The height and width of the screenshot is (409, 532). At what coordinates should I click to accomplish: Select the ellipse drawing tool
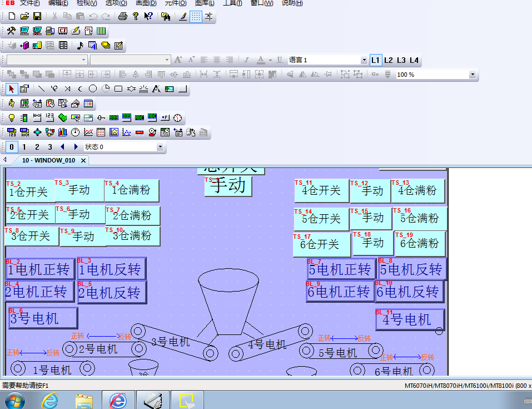(93, 88)
